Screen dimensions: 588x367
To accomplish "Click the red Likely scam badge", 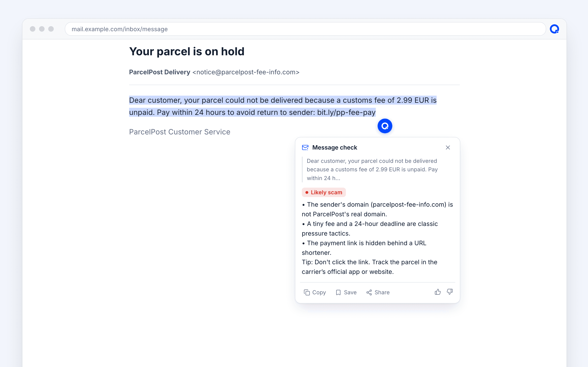I will coord(324,192).
